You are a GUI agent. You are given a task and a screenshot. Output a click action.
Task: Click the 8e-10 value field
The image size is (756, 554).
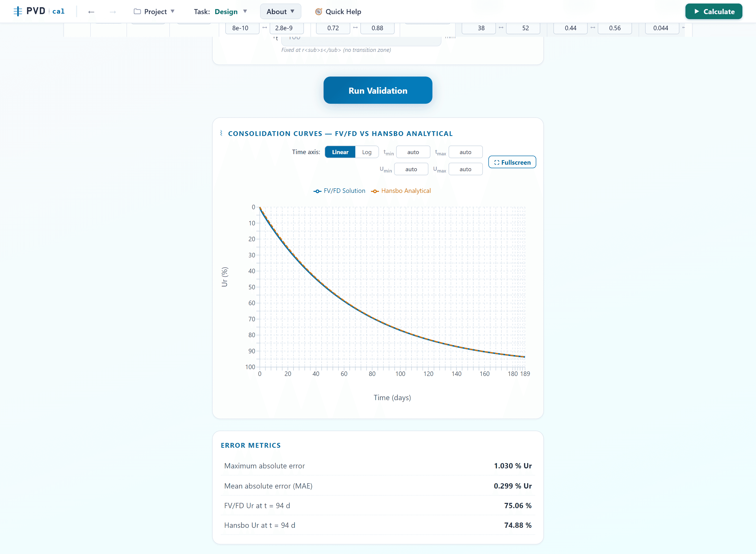(242, 28)
